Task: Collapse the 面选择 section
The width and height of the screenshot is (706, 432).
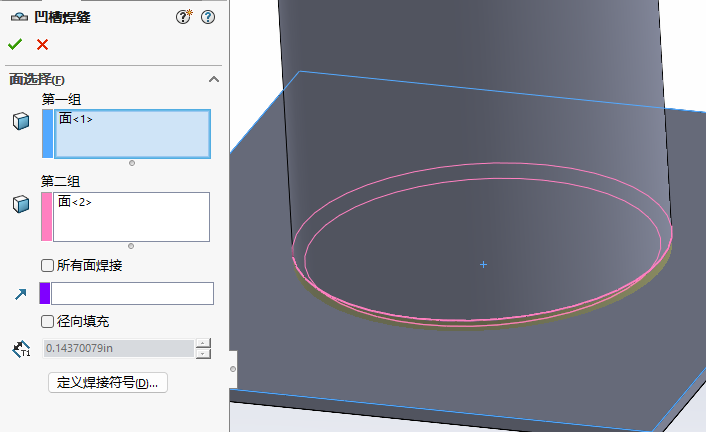Action: click(213, 79)
